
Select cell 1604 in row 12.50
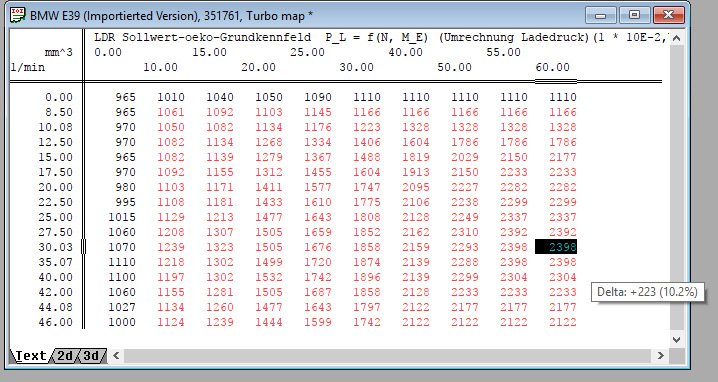click(x=416, y=142)
